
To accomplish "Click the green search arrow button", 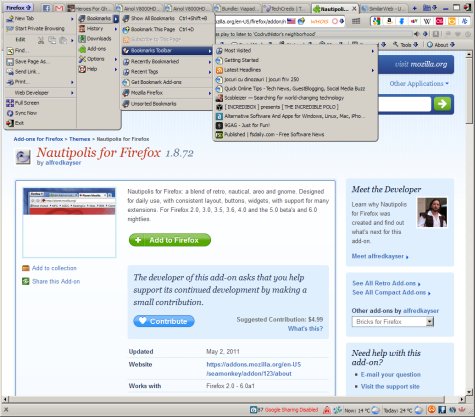I will (442, 104).
